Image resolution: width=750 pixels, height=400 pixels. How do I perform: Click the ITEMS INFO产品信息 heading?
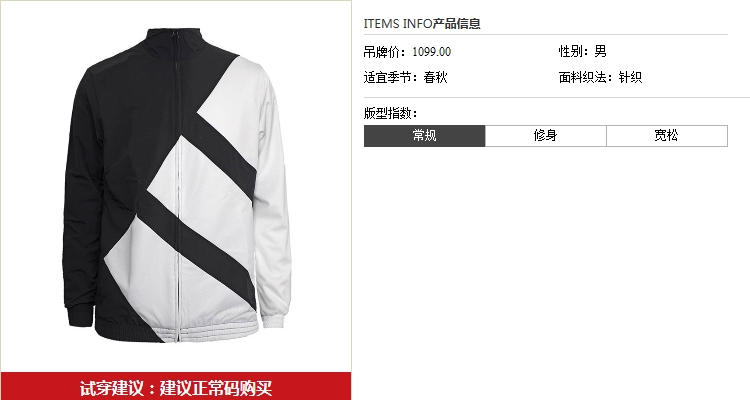[422, 23]
